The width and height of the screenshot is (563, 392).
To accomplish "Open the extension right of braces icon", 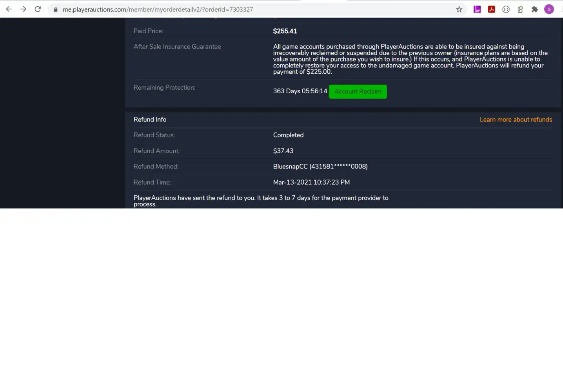I will (520, 9).
